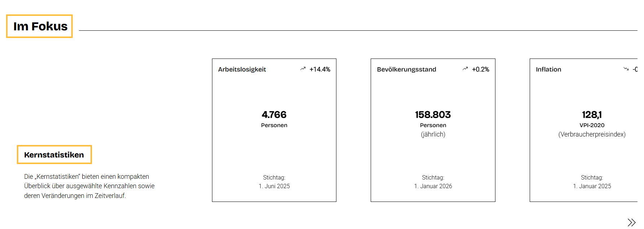Click the Kernstatistiken description paragraph
This screenshot has height=229, width=644.
tap(89, 186)
